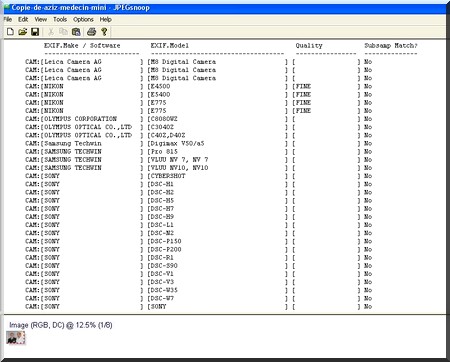
Task: Click the DSC-V1 model entry
Action: pyautogui.click(x=162, y=274)
